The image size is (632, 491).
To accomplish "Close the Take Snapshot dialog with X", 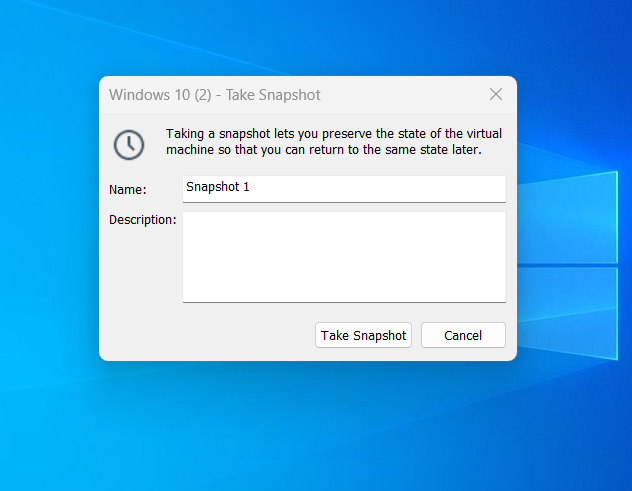I will coord(496,94).
